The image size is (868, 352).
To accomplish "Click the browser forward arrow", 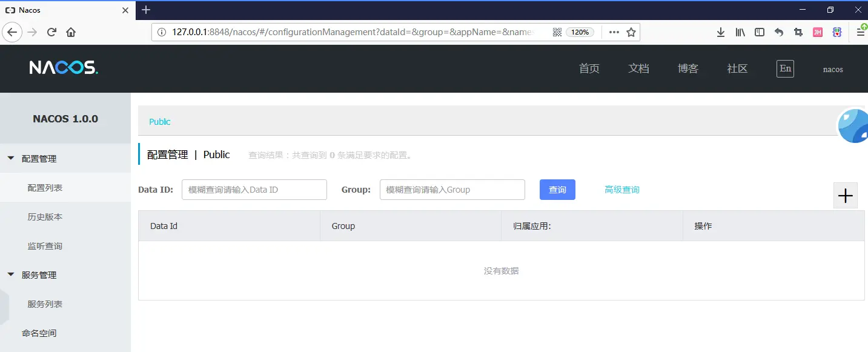I will pos(33,32).
